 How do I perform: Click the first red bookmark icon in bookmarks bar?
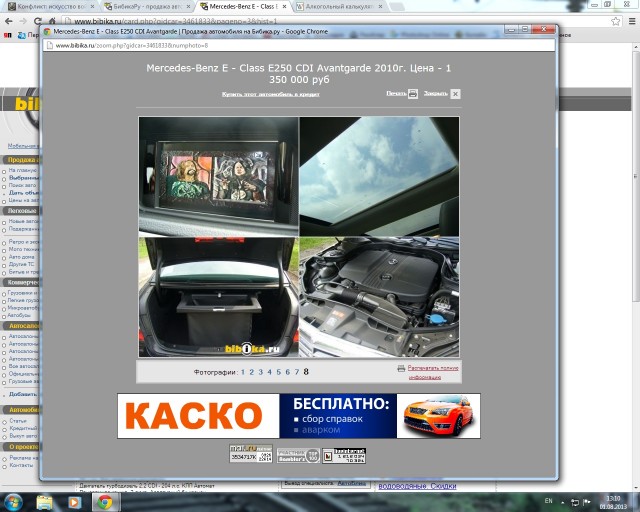click(x=7, y=35)
